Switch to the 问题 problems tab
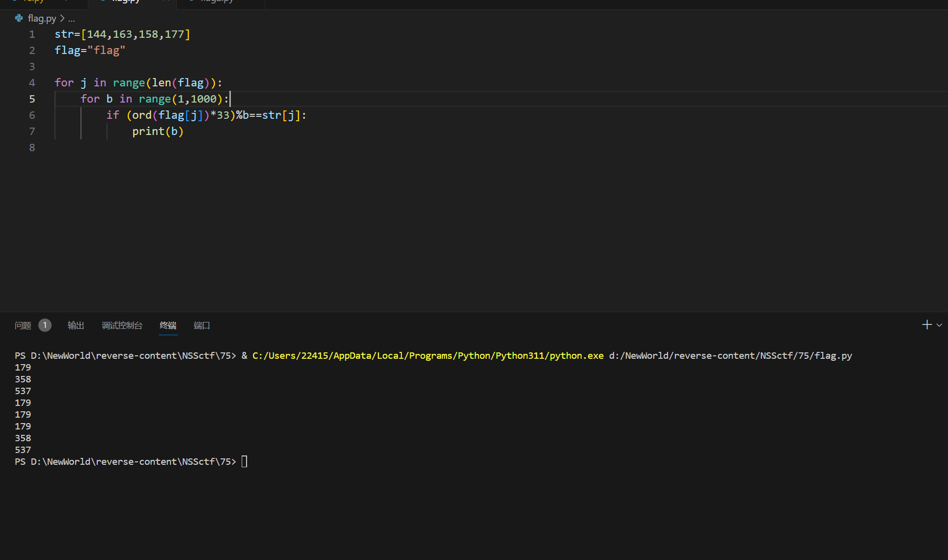The height and width of the screenshot is (560, 948). [x=23, y=325]
